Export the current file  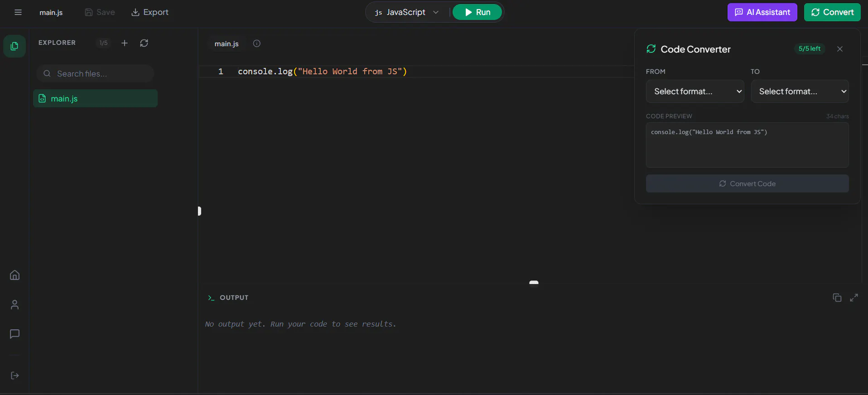(x=150, y=12)
